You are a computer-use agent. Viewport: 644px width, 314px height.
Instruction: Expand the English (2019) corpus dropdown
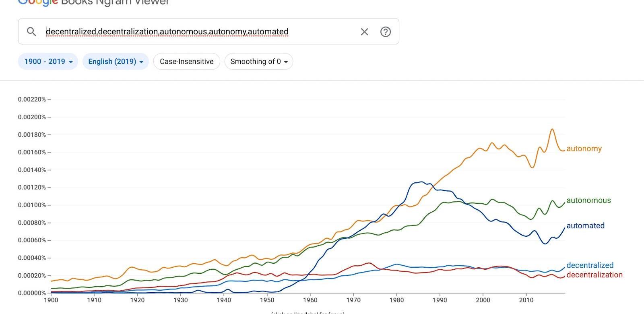(x=116, y=62)
